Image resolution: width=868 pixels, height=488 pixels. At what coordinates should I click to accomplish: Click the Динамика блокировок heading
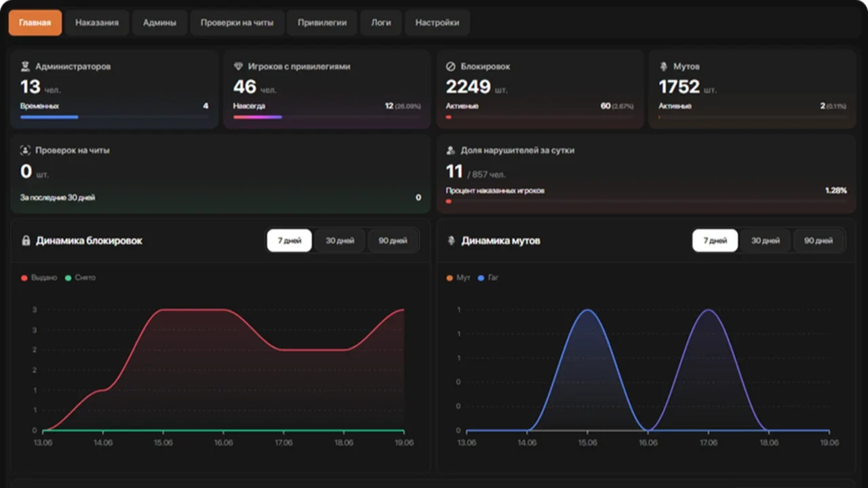pos(89,241)
